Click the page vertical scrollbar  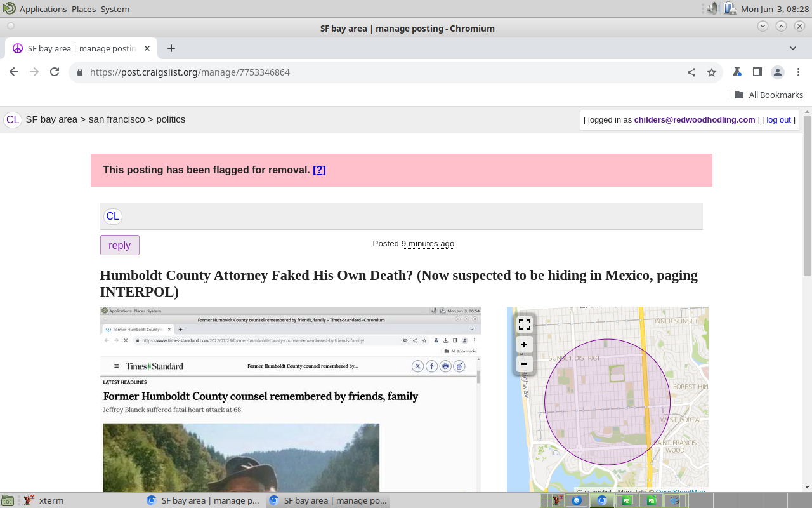click(807, 196)
